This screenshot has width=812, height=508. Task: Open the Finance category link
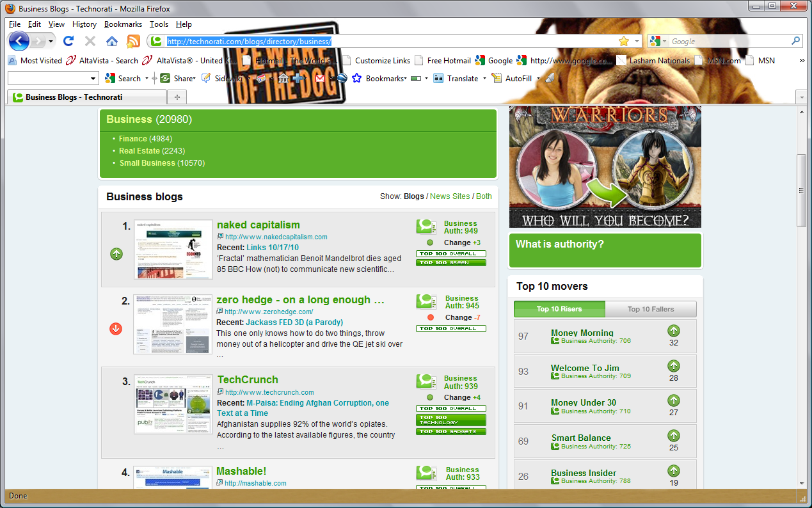(132, 139)
